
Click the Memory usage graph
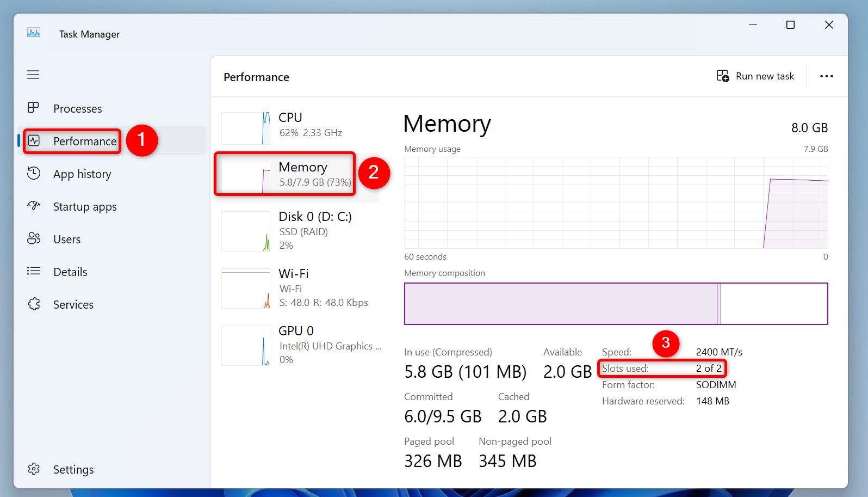tap(616, 203)
